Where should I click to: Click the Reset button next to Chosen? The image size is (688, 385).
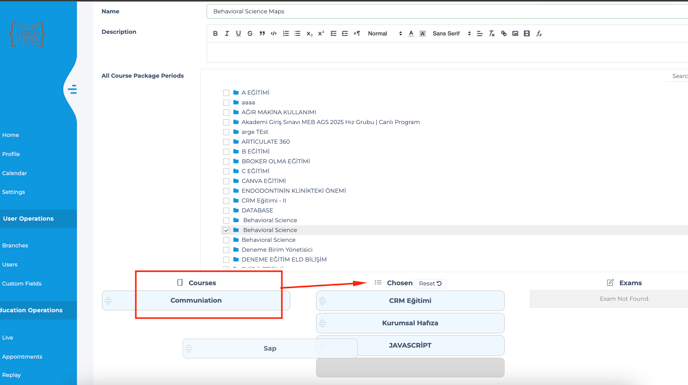tap(430, 284)
